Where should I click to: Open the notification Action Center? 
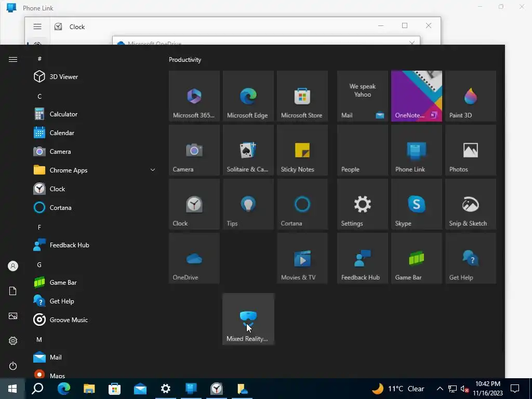[x=515, y=389]
